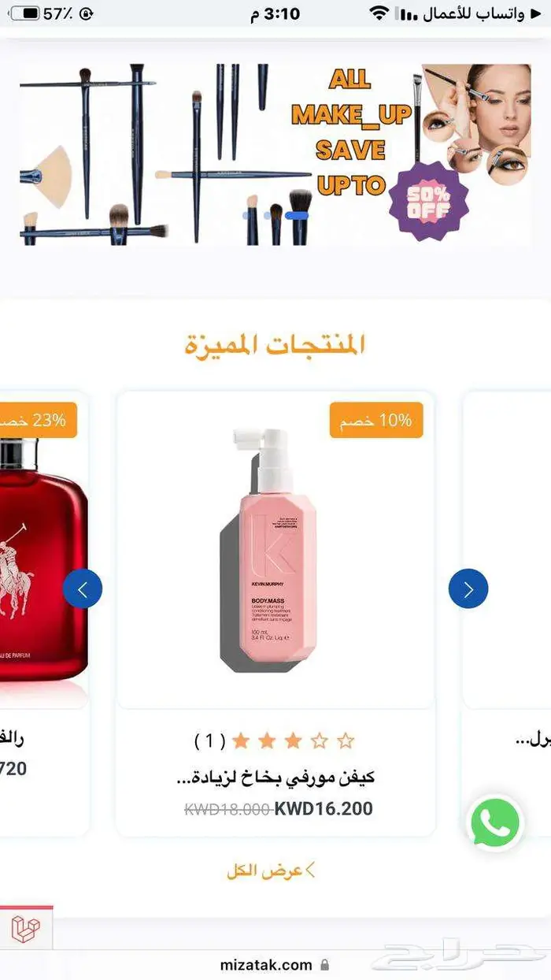Open the Kevin Murphy product title link
Image resolution: width=551 pixels, height=980 pixels.
(274, 777)
